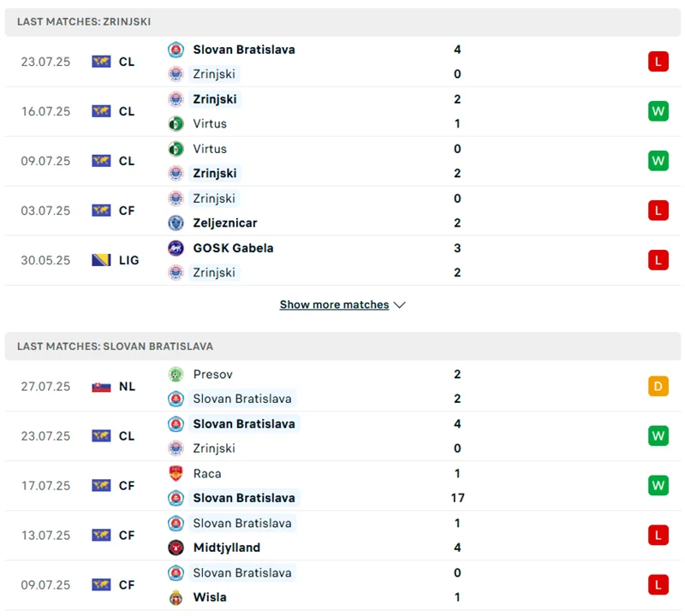Click the orange D badge for the Presov match

[x=658, y=387]
